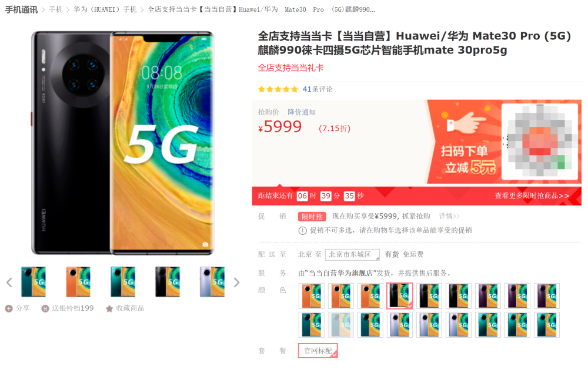The width and height of the screenshot is (588, 370).
Task: Go to 华为（HUAWEI）手机 breadcrumb
Action: coord(105,10)
